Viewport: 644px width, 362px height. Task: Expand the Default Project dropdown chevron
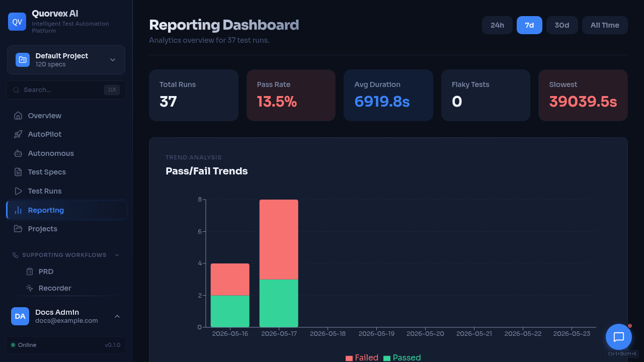(x=113, y=60)
